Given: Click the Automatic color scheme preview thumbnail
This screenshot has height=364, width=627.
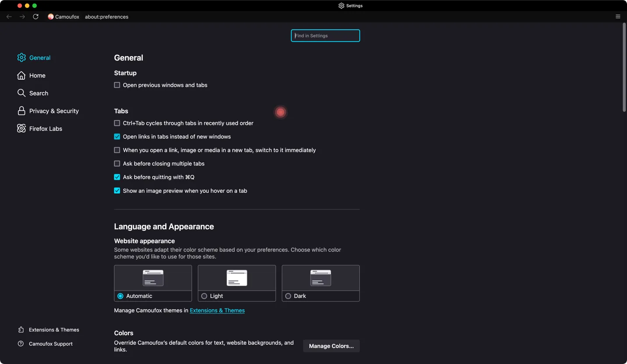Looking at the screenshot, I should [x=153, y=278].
